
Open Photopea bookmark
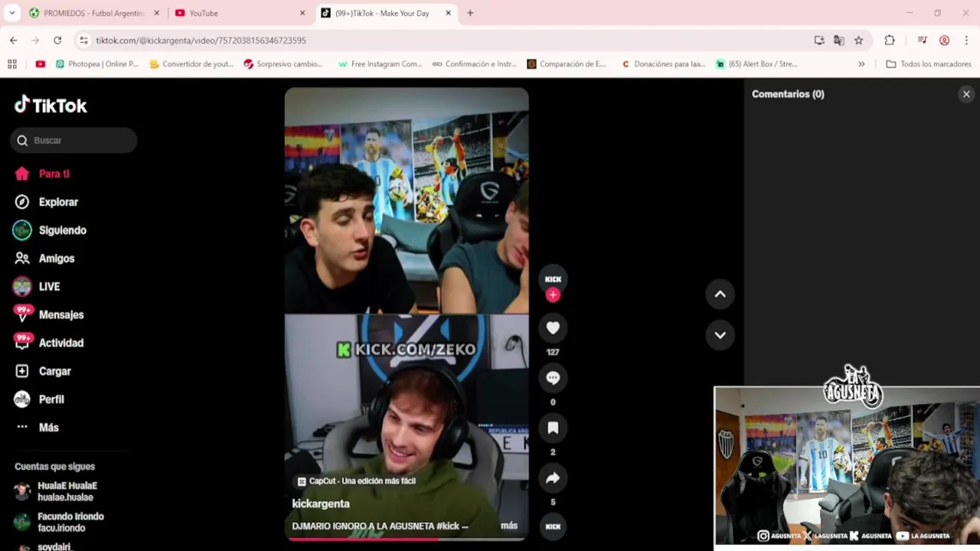[x=97, y=64]
